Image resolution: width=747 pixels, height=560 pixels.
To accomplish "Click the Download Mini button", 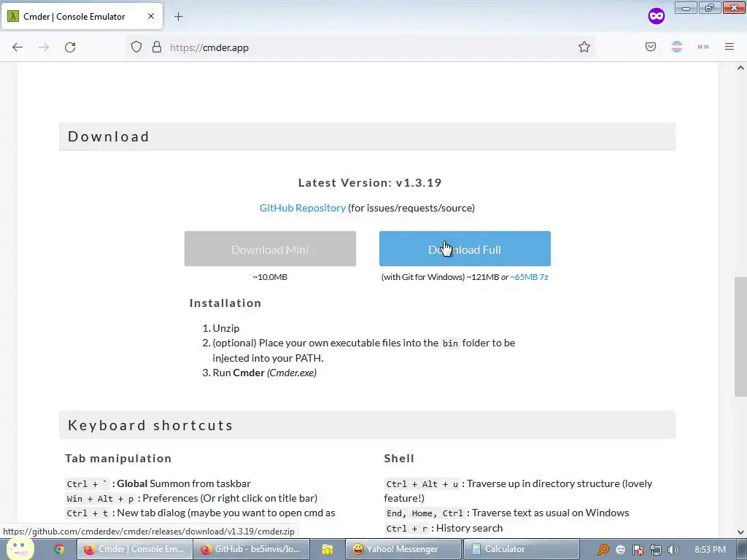I will [x=270, y=249].
